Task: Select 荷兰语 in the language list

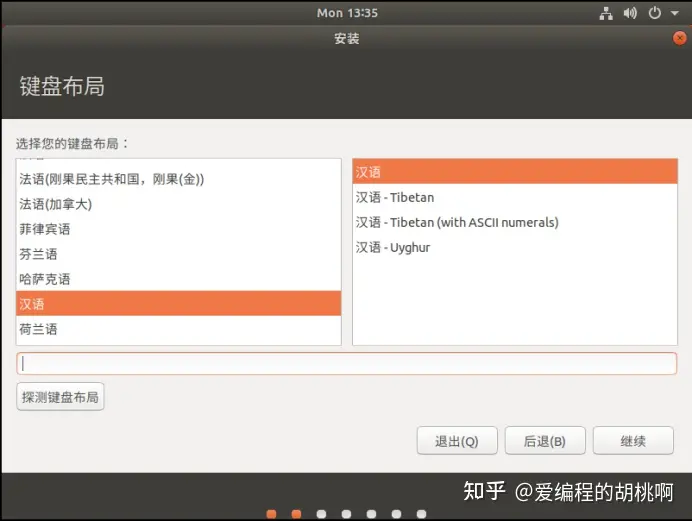Action: tap(179, 329)
